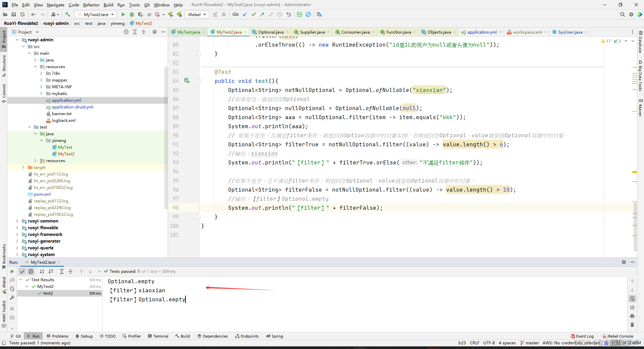The width and height of the screenshot is (644, 349).
Task: Click the Run with Coverage shield icon
Action: pyautogui.click(x=140, y=14)
